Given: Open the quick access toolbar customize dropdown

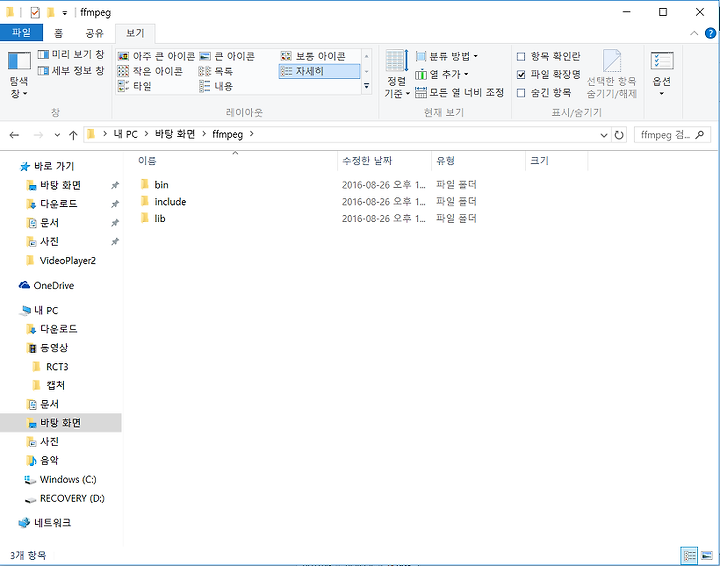Looking at the screenshot, I should [x=65, y=13].
